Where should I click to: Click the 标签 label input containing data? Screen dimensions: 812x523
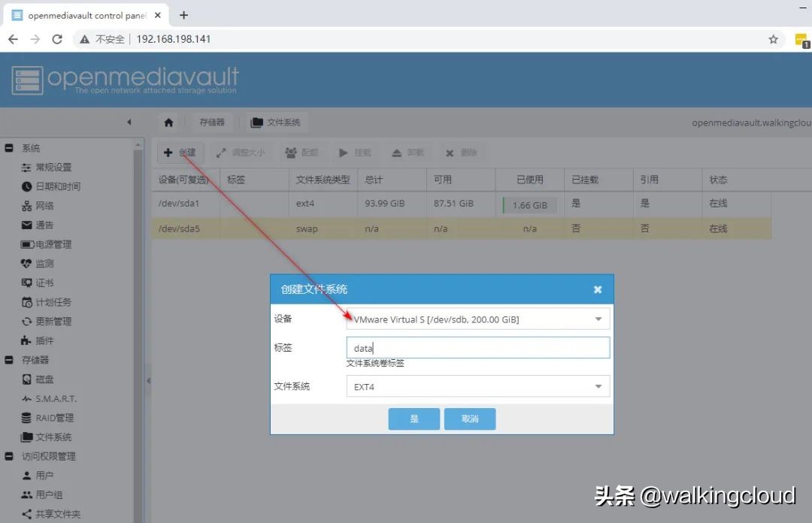click(478, 348)
